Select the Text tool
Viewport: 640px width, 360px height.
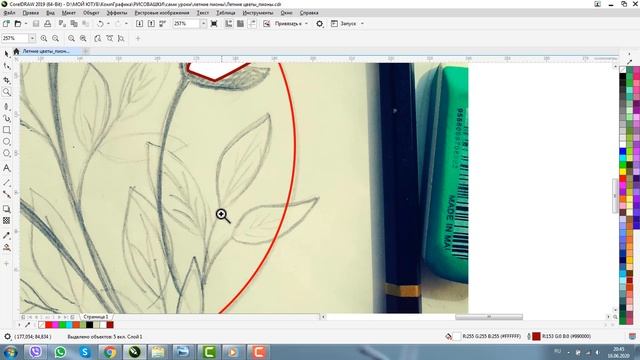tap(7, 168)
